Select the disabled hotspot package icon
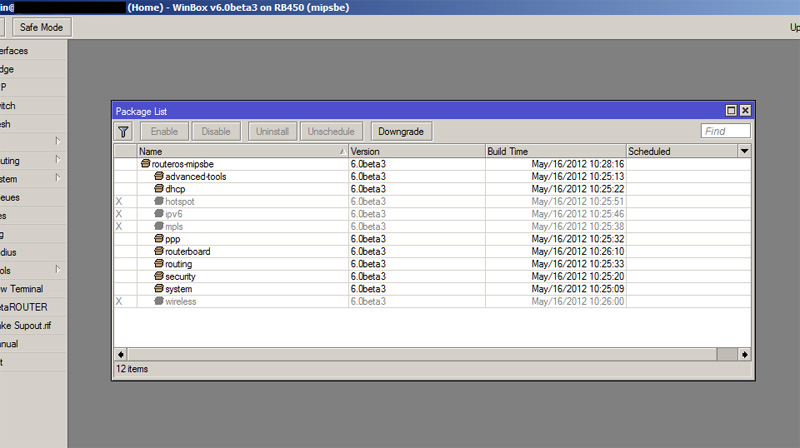This screenshot has width=800, height=448. point(159,201)
